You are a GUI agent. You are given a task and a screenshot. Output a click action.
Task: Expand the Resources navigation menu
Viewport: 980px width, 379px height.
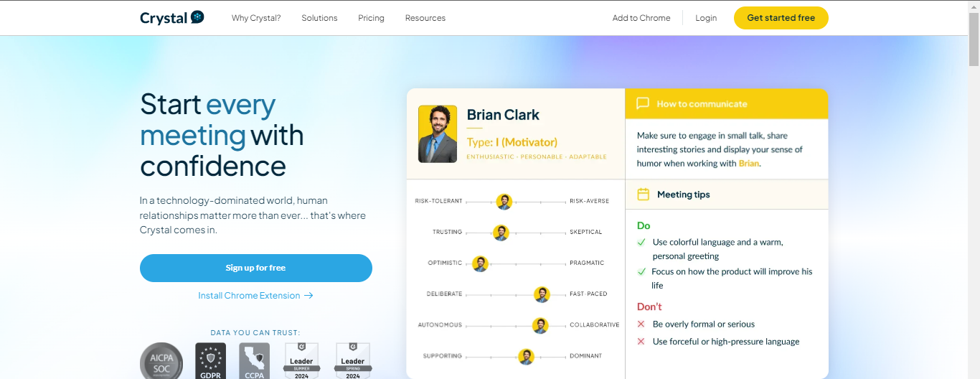(425, 18)
